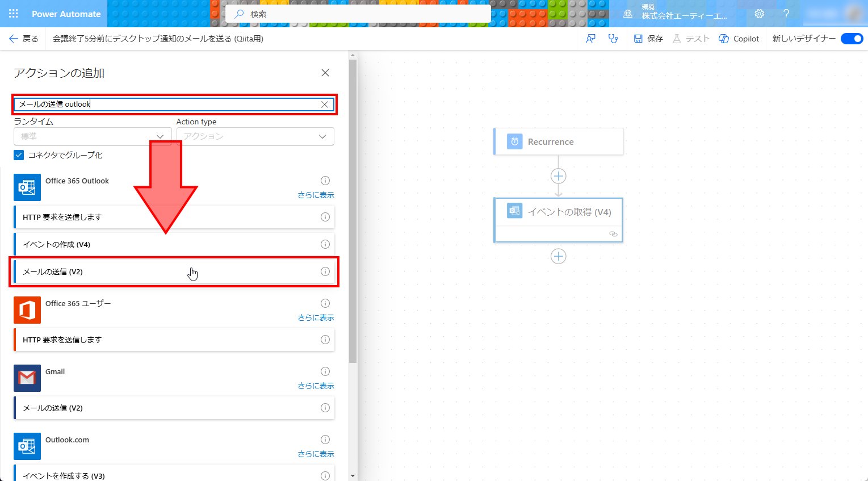Image resolution: width=868 pixels, height=481 pixels.
Task: Show info for the Gmail connector
Action: (x=325, y=371)
